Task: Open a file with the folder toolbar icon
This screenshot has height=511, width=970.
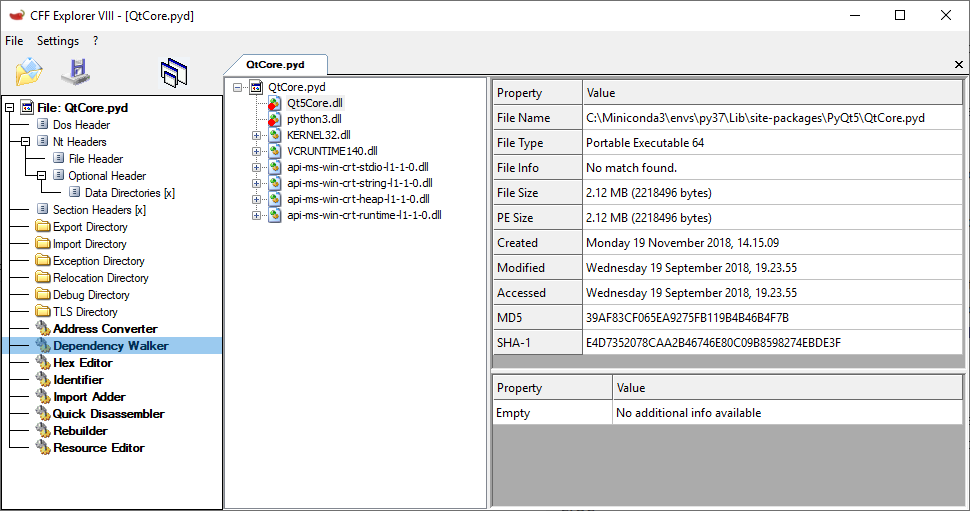Action: [x=29, y=72]
